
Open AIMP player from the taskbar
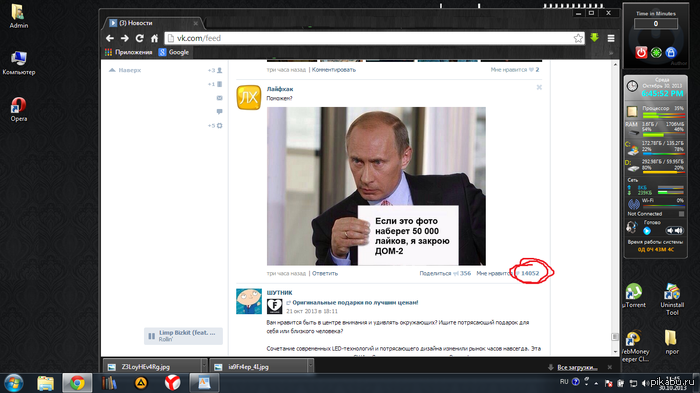pyautogui.click(x=141, y=383)
